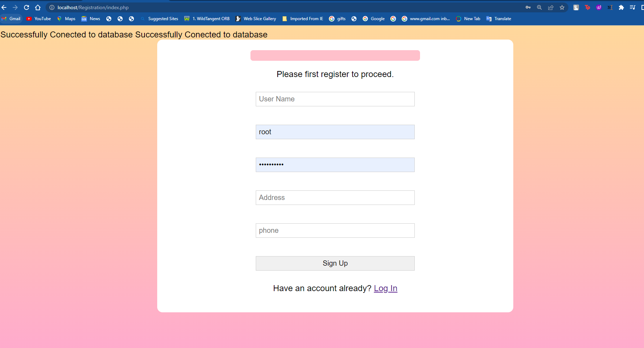
Task: Click the Sign Up button
Action: (335, 263)
